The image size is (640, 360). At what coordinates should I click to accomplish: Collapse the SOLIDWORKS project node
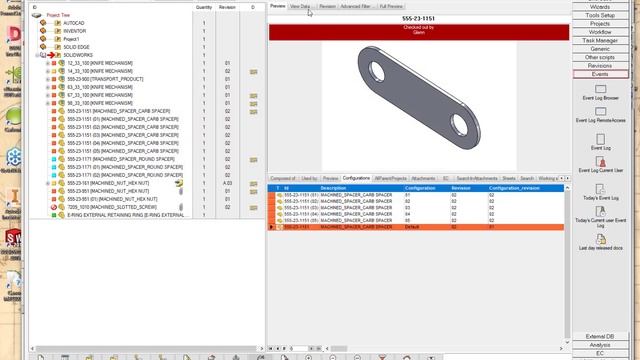coord(37,55)
